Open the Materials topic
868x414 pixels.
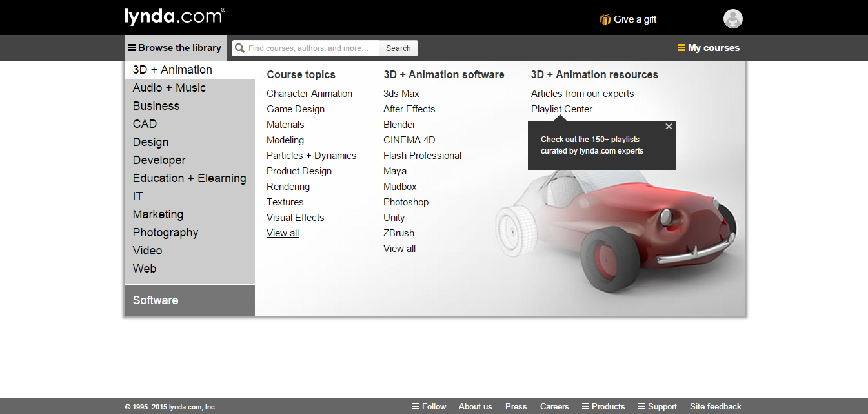pyautogui.click(x=285, y=125)
